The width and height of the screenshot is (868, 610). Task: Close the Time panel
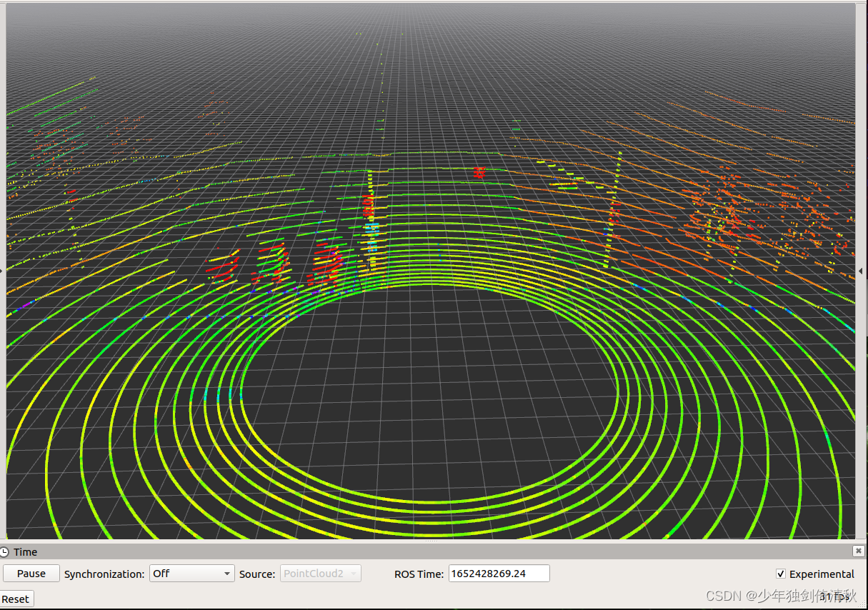[x=858, y=551]
